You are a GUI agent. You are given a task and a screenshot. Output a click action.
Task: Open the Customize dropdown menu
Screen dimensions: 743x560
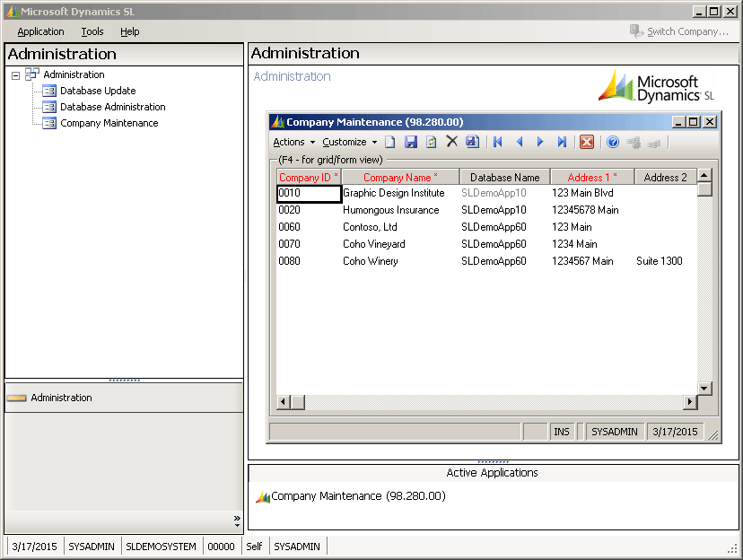350,142
